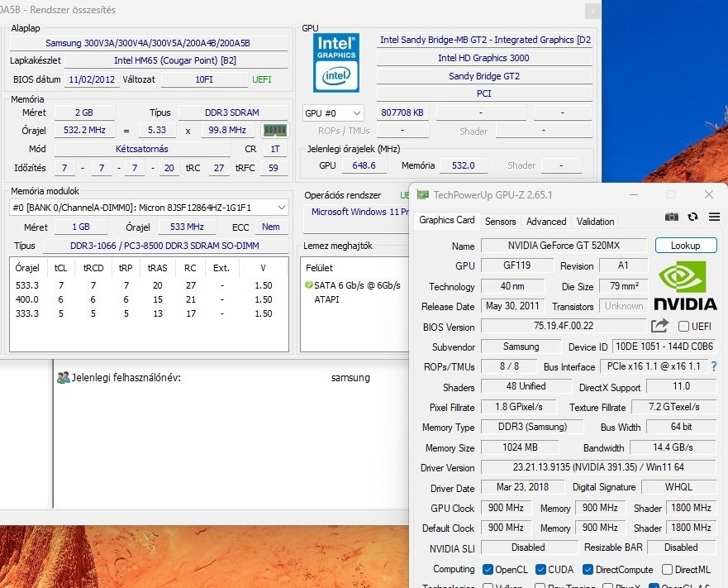Click the NVIDIA logo in GPU-Z
The height and width of the screenshot is (588, 728).
point(686,285)
